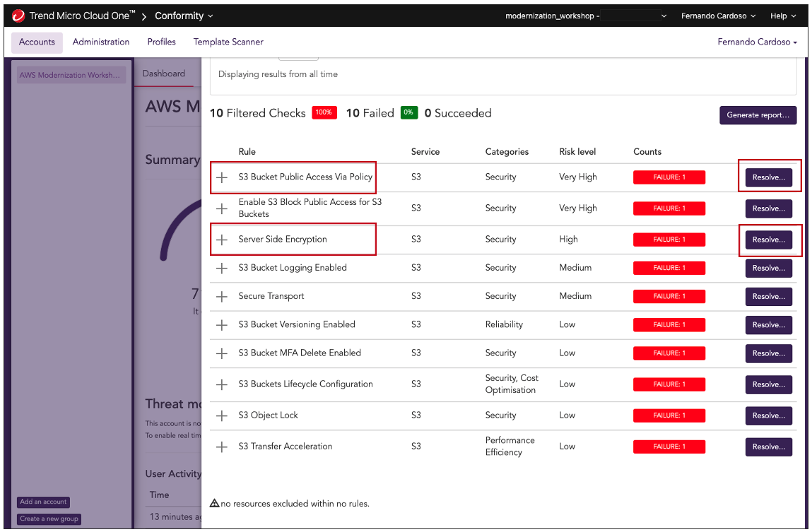Click Displaying results from all time text
The image size is (812, 532).
coord(278,74)
